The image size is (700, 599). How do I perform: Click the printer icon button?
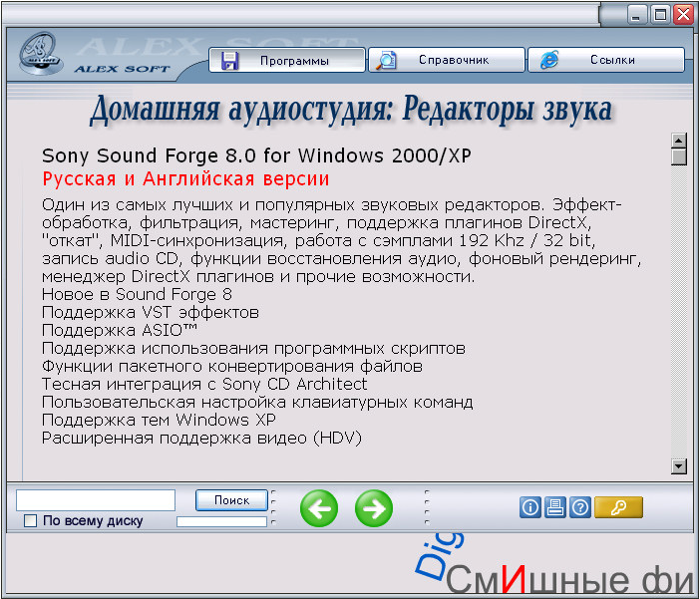pyautogui.click(x=555, y=507)
